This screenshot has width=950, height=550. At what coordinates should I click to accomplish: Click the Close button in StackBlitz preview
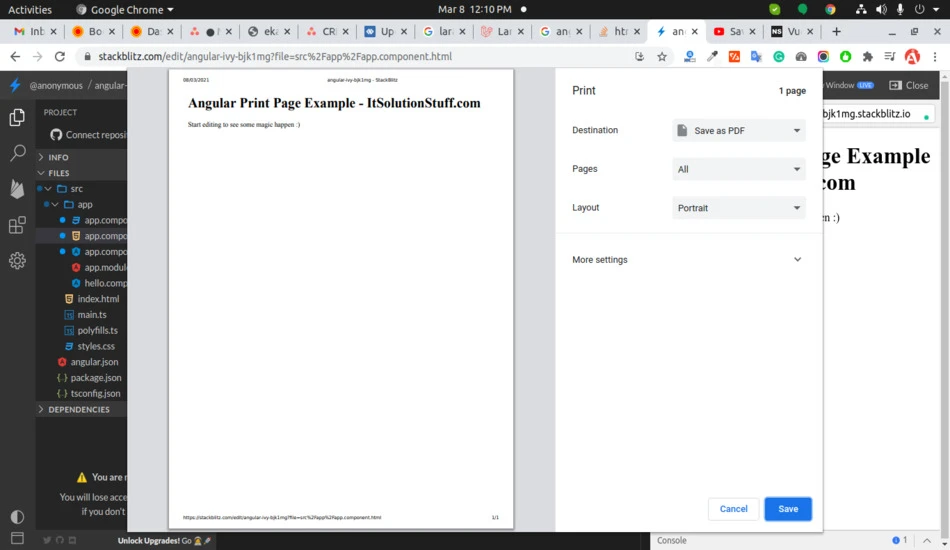pos(909,85)
